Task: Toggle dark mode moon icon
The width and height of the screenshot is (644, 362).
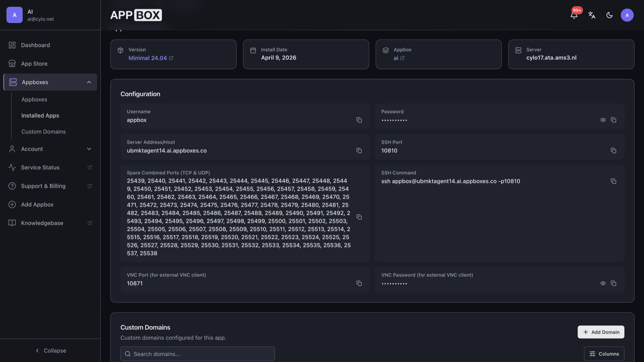Action: (x=609, y=15)
